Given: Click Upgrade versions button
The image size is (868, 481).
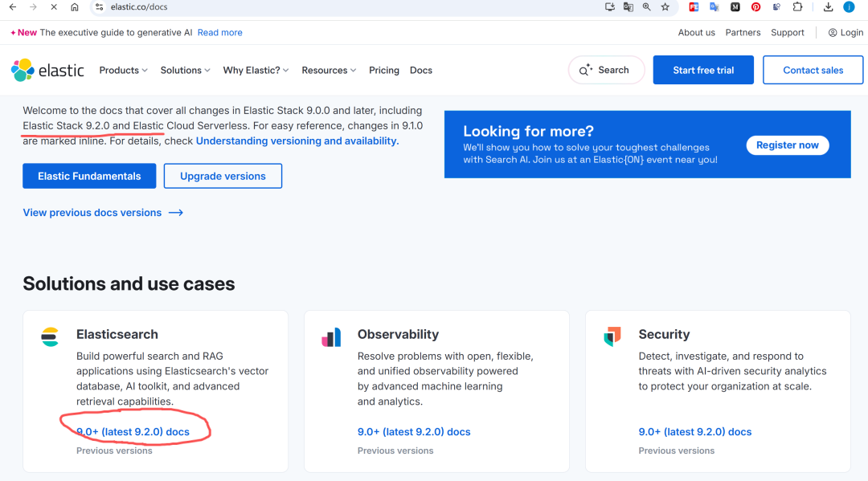Looking at the screenshot, I should click(x=223, y=176).
